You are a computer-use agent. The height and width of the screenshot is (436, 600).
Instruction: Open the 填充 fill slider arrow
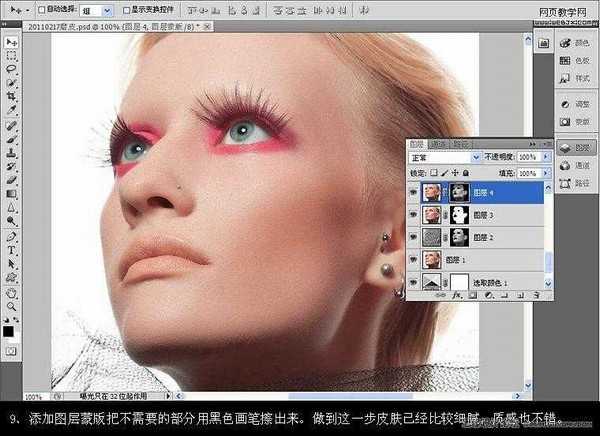point(547,173)
